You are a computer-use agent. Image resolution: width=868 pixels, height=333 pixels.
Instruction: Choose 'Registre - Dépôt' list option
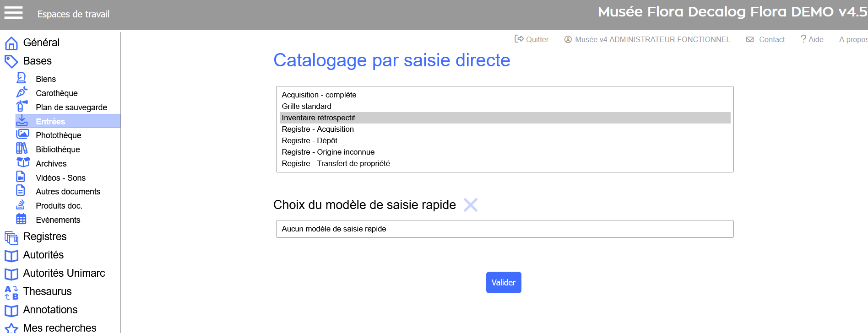point(309,140)
